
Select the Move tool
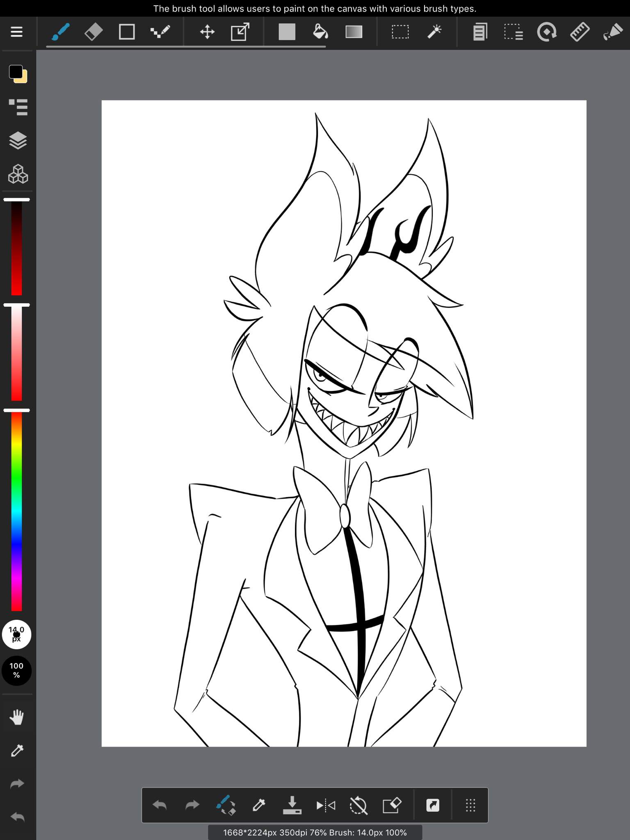pyautogui.click(x=207, y=32)
